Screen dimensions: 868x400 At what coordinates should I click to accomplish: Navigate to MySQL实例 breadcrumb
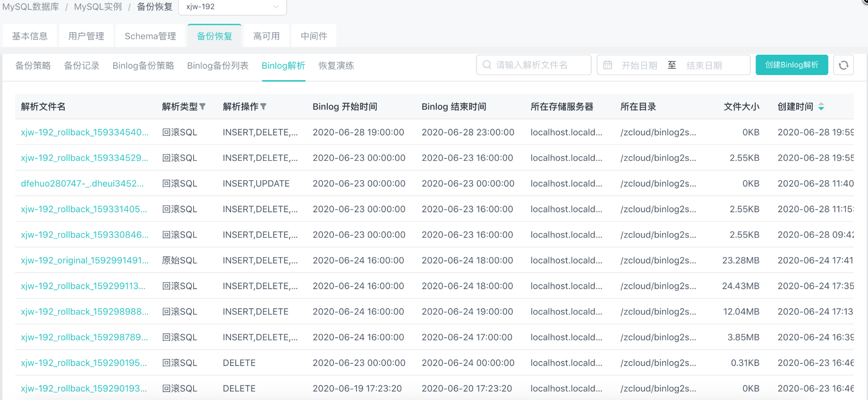(98, 7)
